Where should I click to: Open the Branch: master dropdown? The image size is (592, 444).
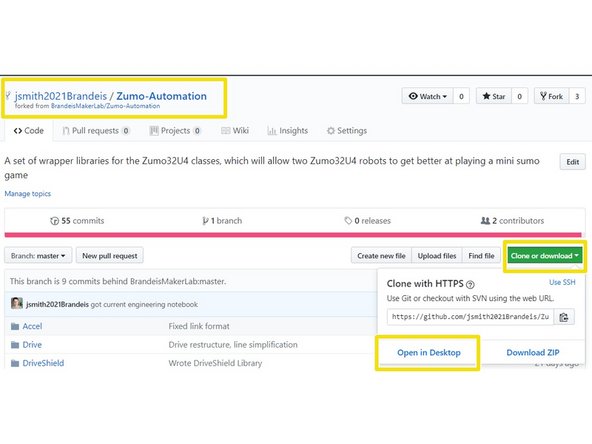[38, 256]
